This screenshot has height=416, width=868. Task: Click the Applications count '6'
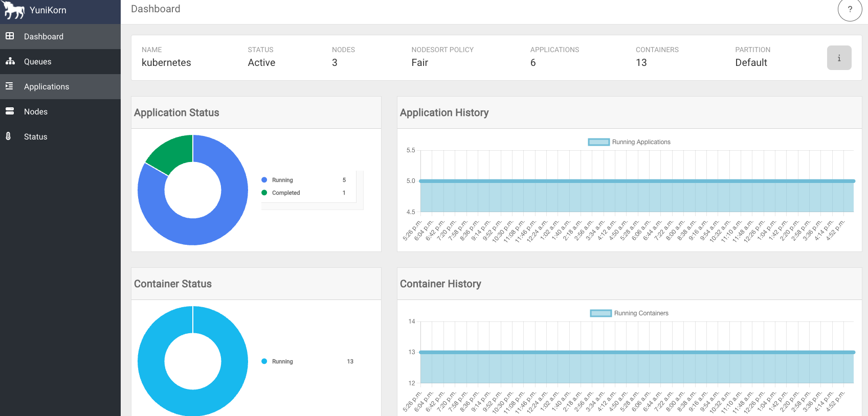(533, 62)
